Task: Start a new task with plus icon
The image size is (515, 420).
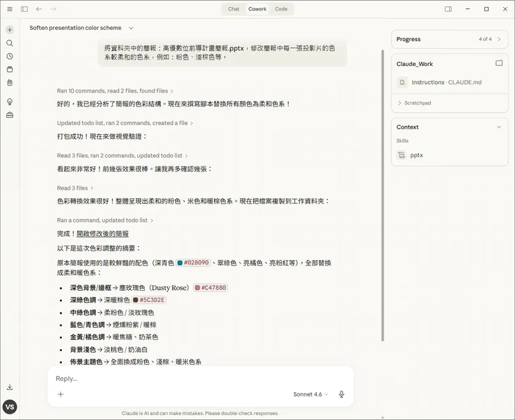Action: tap(10, 30)
